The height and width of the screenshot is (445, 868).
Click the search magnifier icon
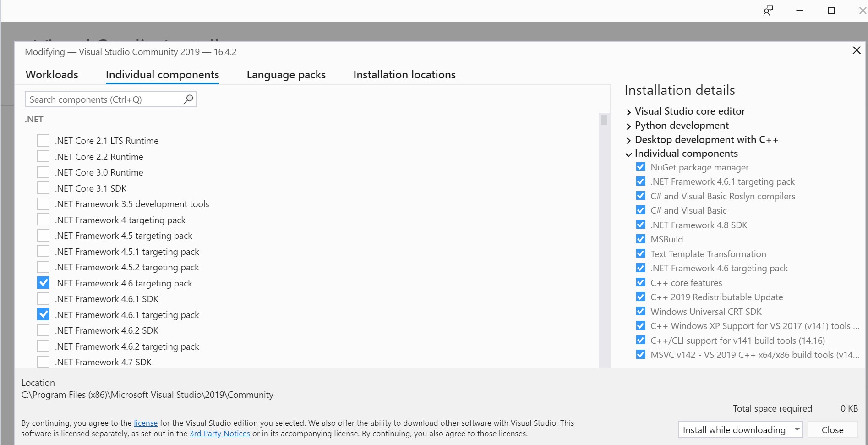point(188,99)
